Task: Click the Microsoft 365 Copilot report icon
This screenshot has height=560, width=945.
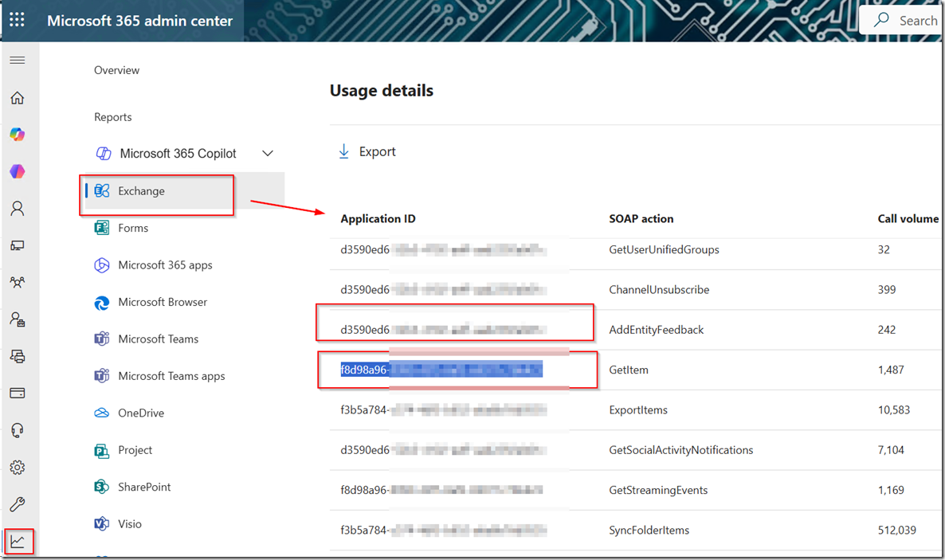Action: [104, 154]
